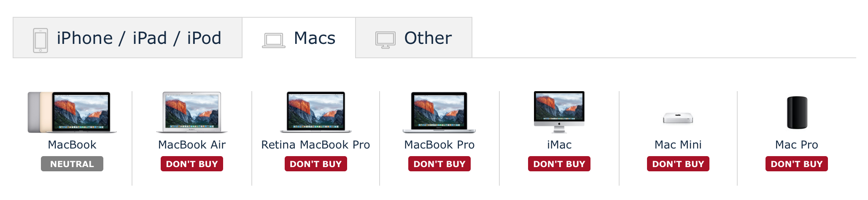868x200 pixels.
Task: Click the monitor icon beside Other
Action: pos(385,41)
